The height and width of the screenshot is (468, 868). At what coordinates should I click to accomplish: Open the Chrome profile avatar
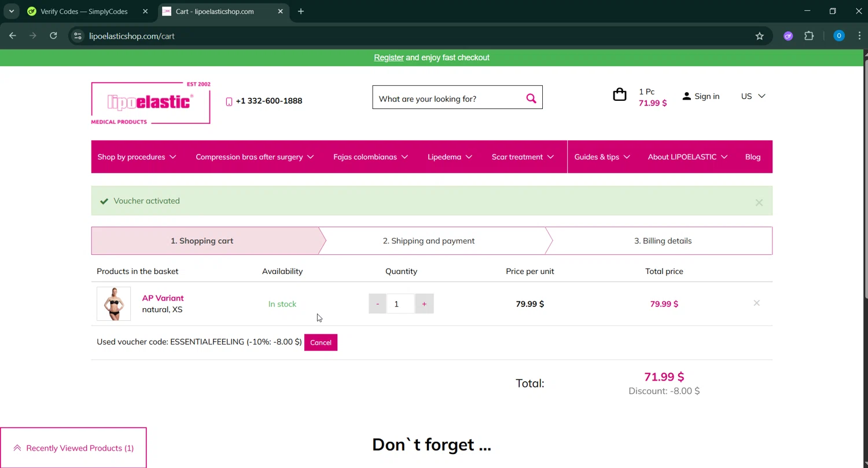tap(838, 36)
